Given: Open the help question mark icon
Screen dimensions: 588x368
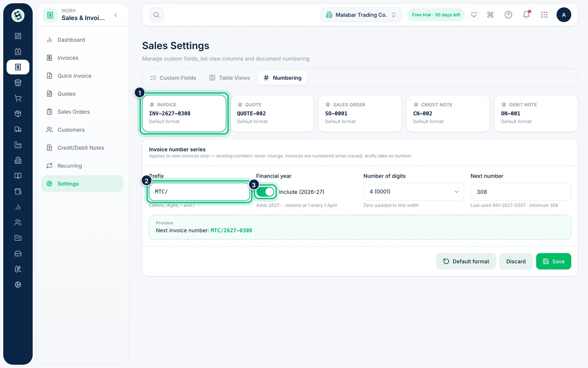Looking at the screenshot, I should 508,15.
